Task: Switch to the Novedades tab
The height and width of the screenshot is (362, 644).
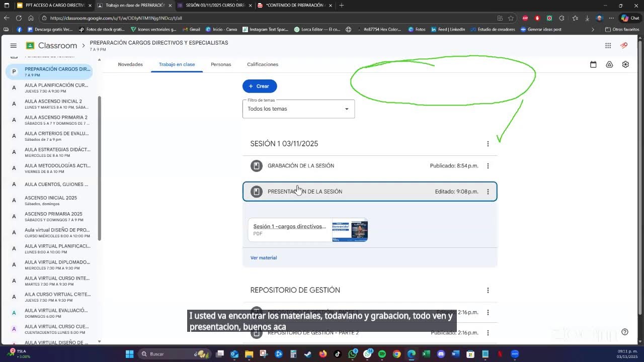Action: [130, 64]
